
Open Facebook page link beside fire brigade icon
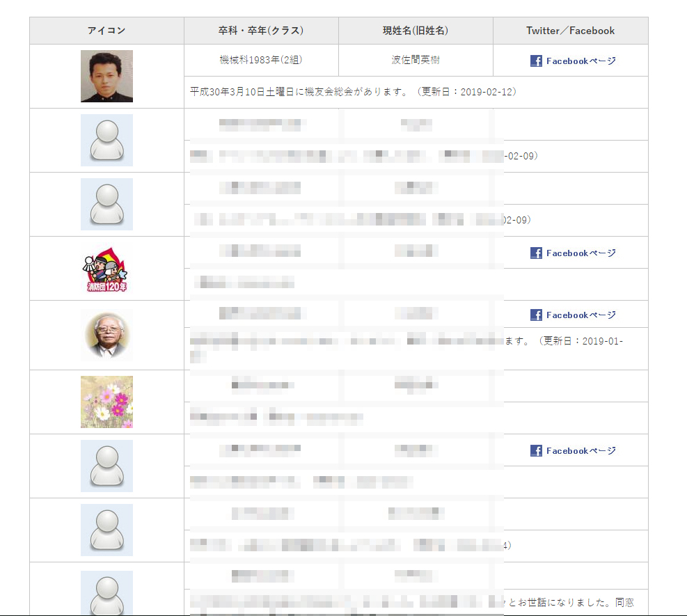[573, 253]
